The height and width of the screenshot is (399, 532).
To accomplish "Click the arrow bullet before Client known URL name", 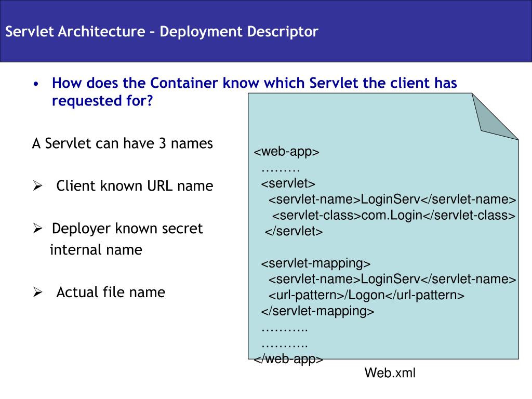I will [x=37, y=186].
